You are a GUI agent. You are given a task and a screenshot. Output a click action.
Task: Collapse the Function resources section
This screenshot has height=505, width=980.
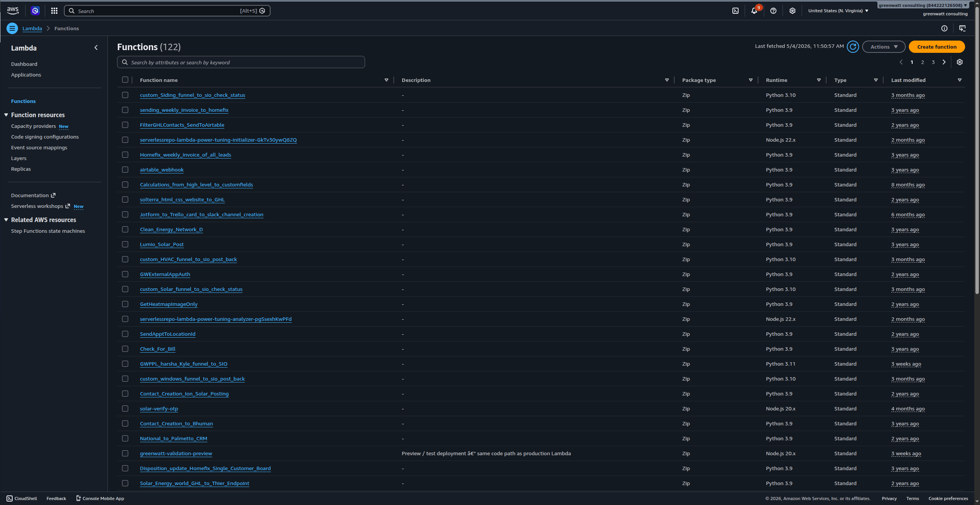(x=6, y=115)
